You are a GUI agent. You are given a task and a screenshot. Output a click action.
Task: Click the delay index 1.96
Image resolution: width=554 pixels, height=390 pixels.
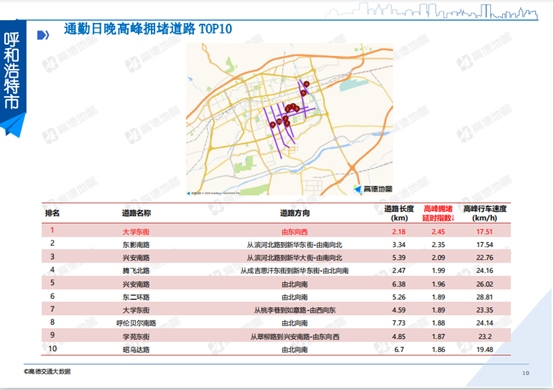click(x=438, y=284)
